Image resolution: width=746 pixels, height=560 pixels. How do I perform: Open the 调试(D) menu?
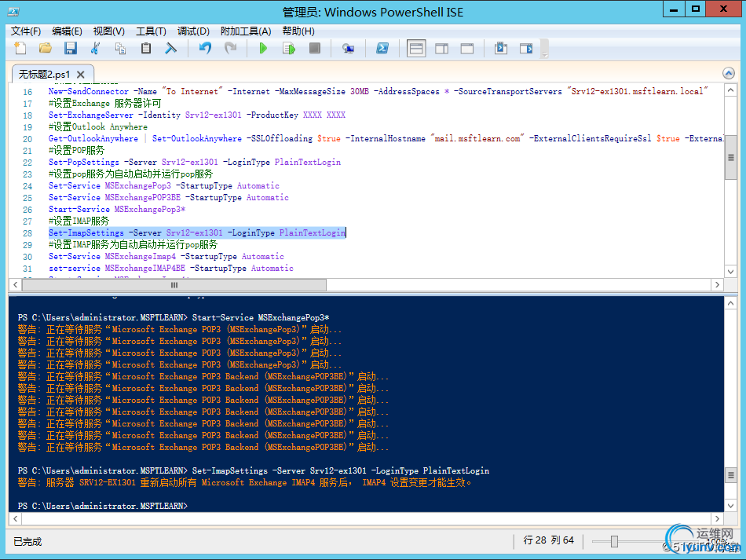(193, 31)
